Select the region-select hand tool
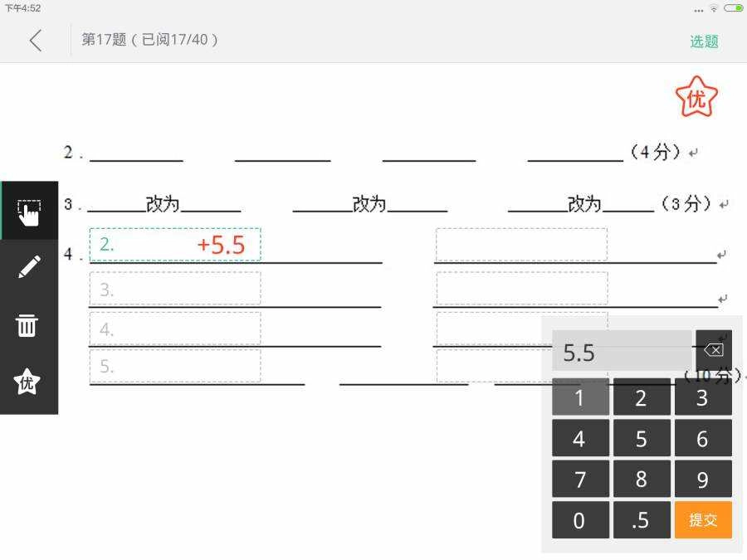 tap(29, 211)
